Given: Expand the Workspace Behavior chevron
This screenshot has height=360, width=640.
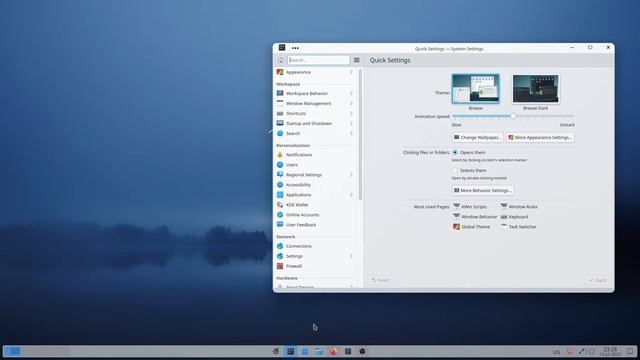Looking at the screenshot, I should pyautogui.click(x=351, y=93).
